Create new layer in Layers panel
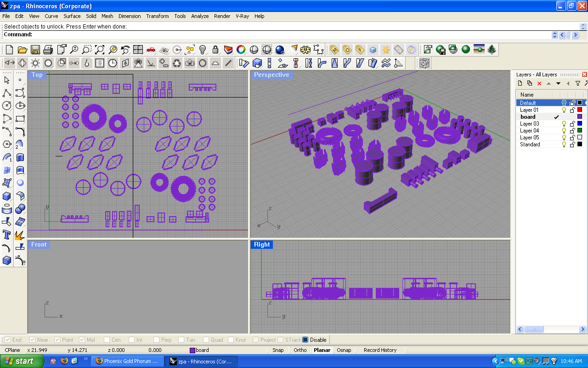The width and height of the screenshot is (588, 368). [520, 83]
